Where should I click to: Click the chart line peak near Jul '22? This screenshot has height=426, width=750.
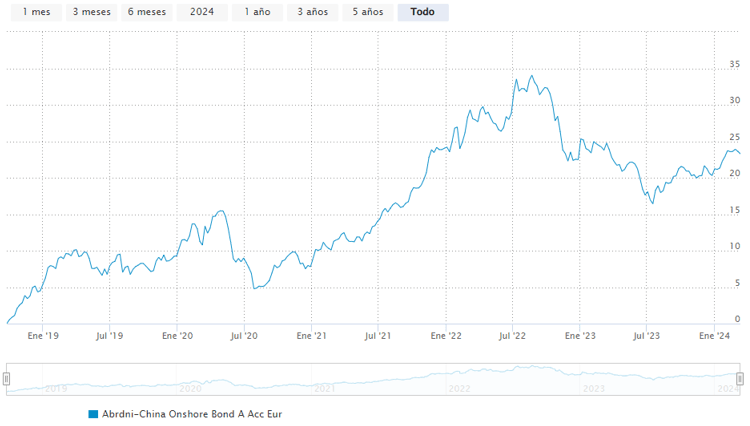click(532, 75)
